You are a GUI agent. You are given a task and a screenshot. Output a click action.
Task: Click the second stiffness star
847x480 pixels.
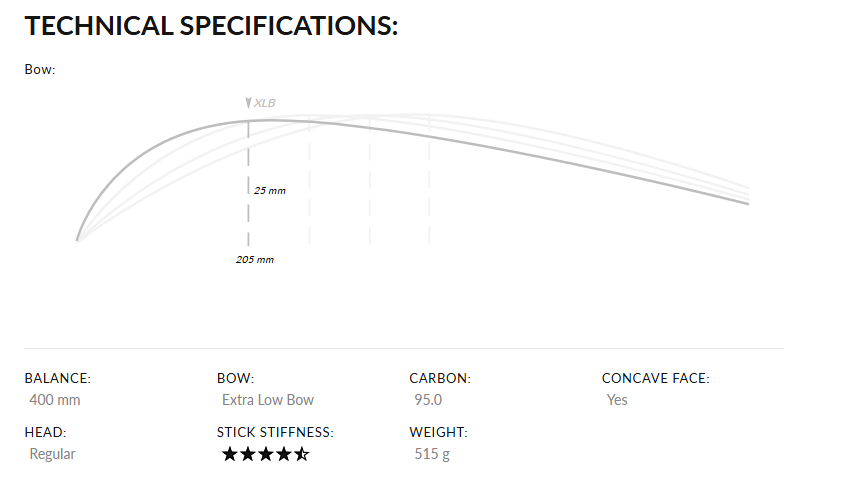click(x=248, y=454)
